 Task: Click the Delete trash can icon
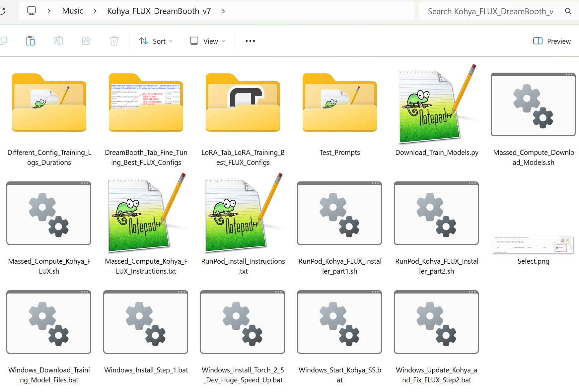tap(114, 41)
